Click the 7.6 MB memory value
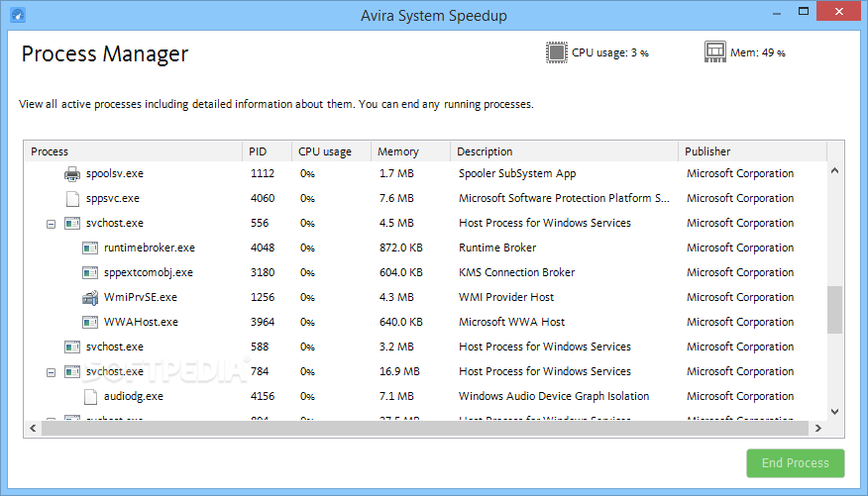Viewport: 868px width, 496px height. (x=396, y=199)
